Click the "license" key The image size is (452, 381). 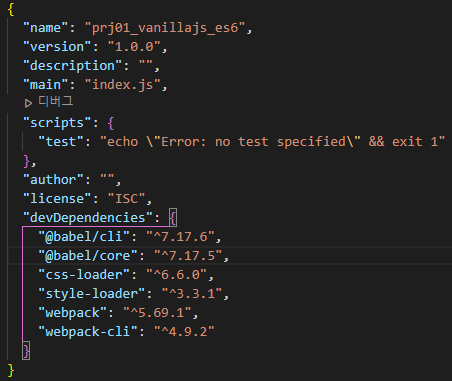click(57, 199)
